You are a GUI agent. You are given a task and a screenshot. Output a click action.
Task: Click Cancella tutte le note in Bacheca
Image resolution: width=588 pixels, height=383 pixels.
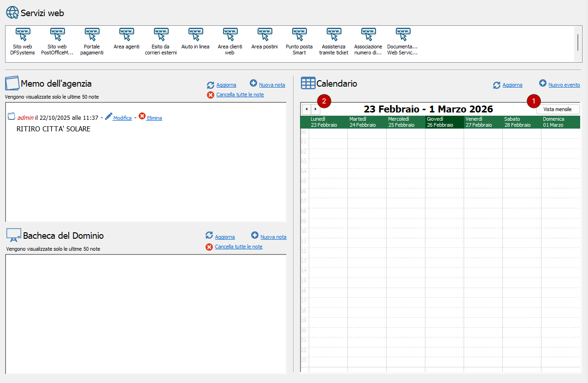pyautogui.click(x=238, y=247)
